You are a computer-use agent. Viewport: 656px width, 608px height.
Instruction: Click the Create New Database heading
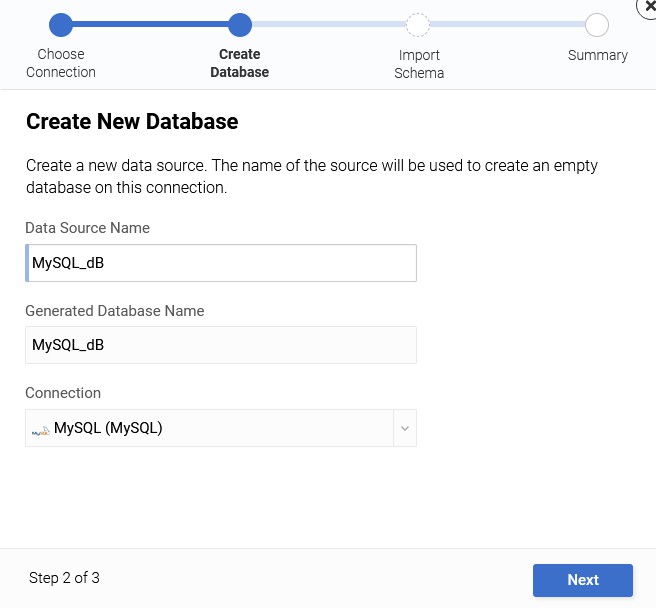[x=132, y=122]
